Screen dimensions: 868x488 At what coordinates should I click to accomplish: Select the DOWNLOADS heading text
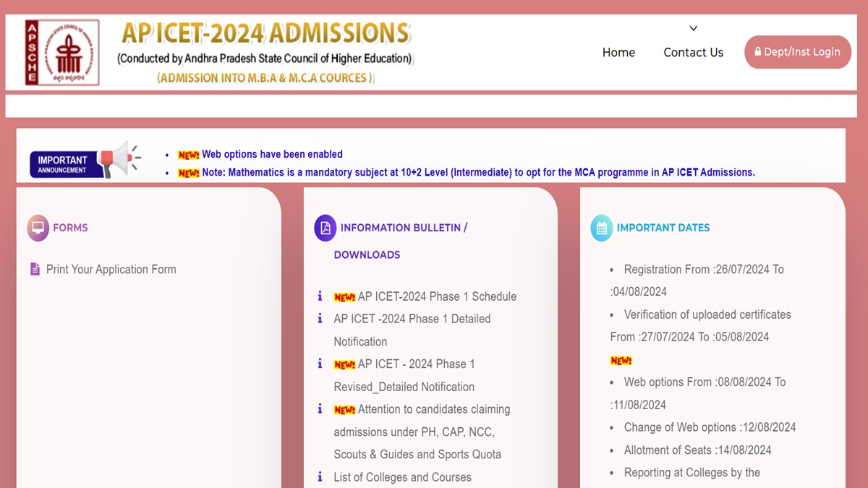coord(367,254)
